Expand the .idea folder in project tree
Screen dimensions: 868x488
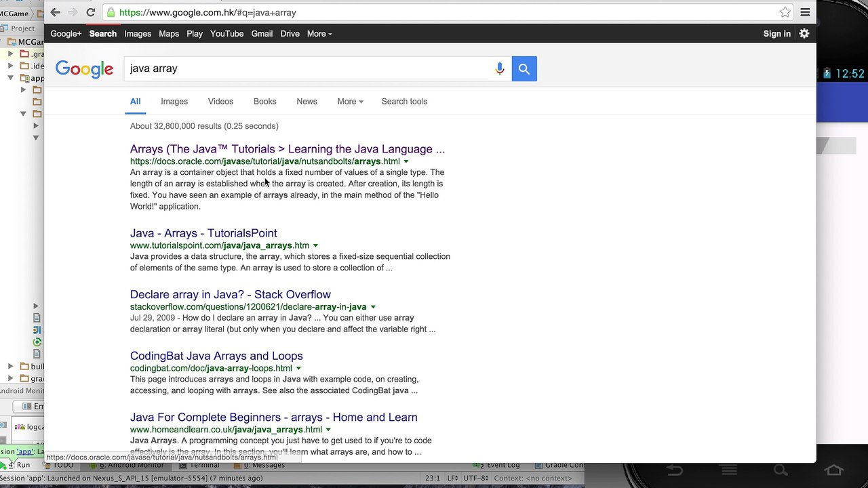pyautogui.click(x=10, y=66)
